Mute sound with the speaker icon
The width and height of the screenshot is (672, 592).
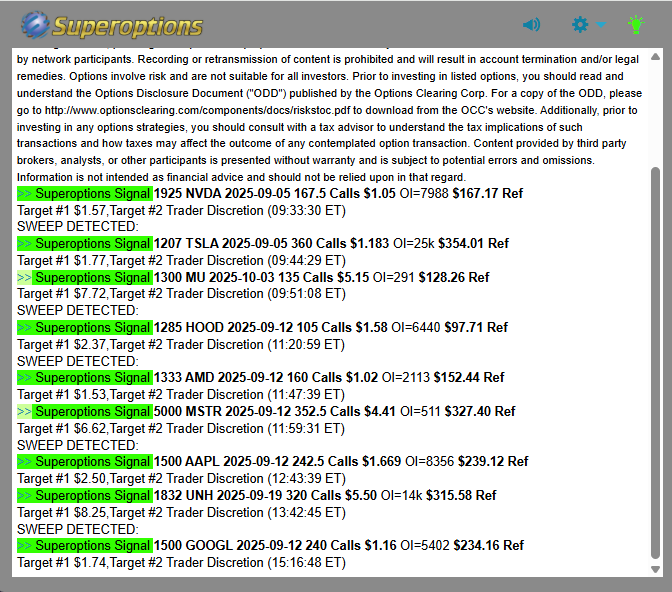point(531,25)
